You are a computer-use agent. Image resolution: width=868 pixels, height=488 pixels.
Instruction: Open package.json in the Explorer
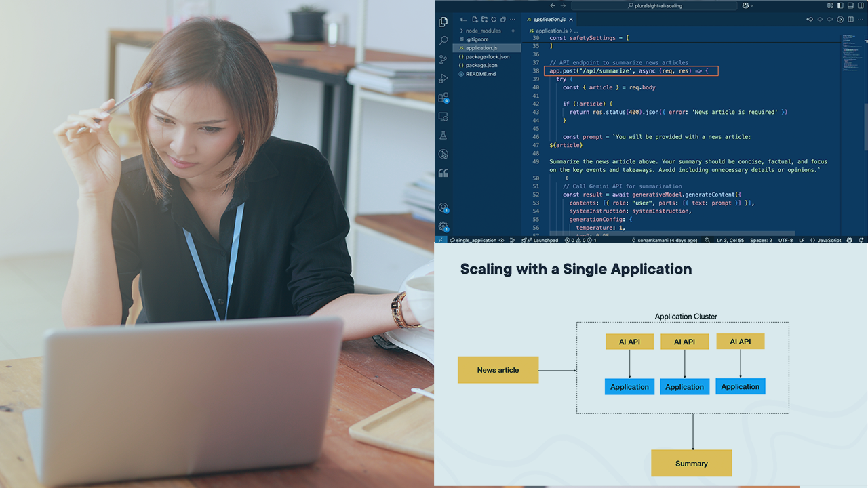481,65
